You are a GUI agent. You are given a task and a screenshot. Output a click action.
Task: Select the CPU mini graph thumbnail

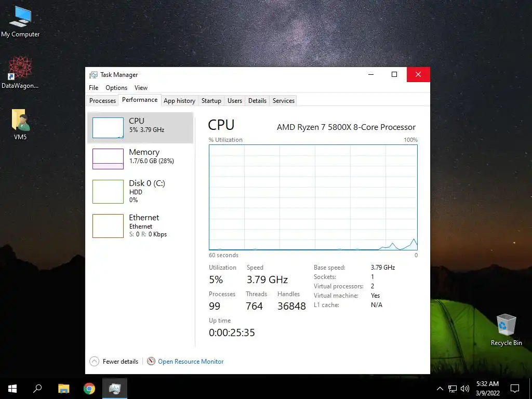(108, 128)
